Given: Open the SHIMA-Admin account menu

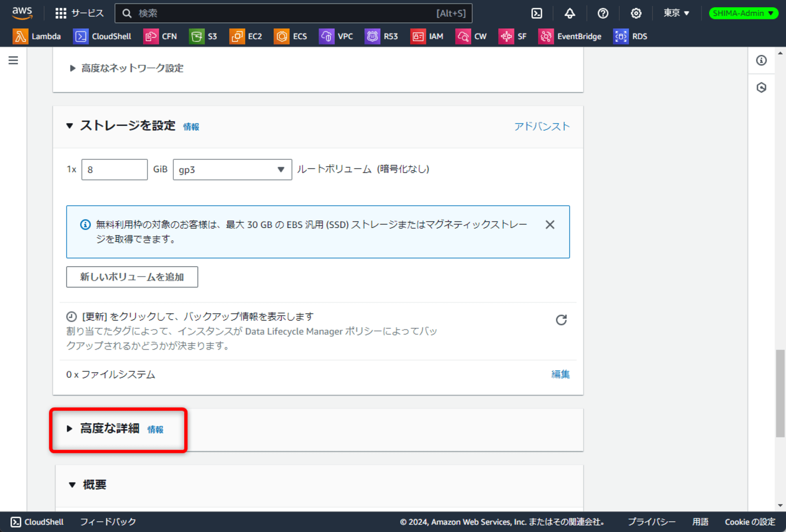Looking at the screenshot, I should [x=743, y=13].
